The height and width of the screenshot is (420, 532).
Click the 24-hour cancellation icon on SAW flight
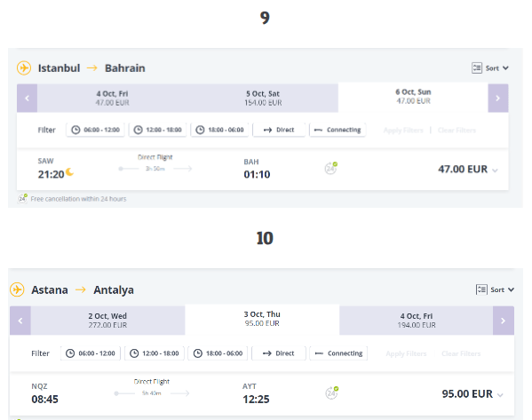330,168
